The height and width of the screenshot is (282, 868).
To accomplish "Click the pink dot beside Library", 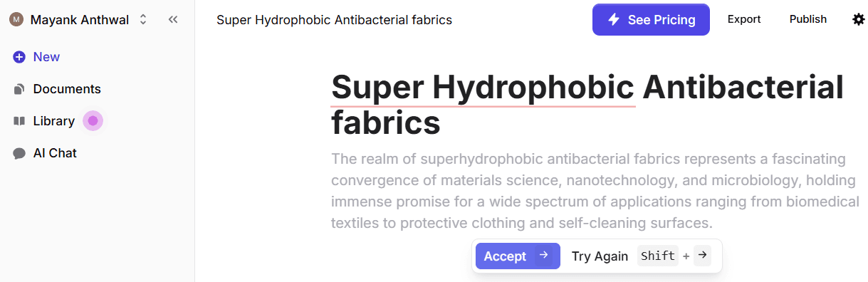I will tap(93, 121).
